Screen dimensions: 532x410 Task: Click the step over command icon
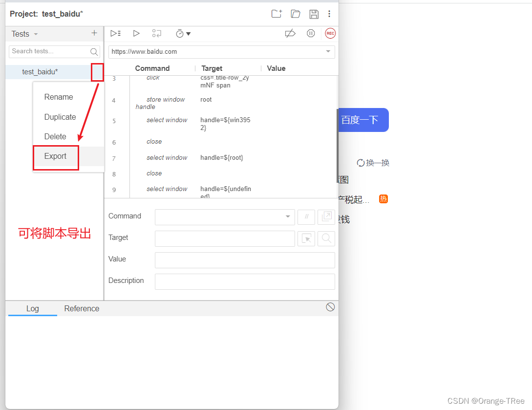pyautogui.click(x=156, y=33)
